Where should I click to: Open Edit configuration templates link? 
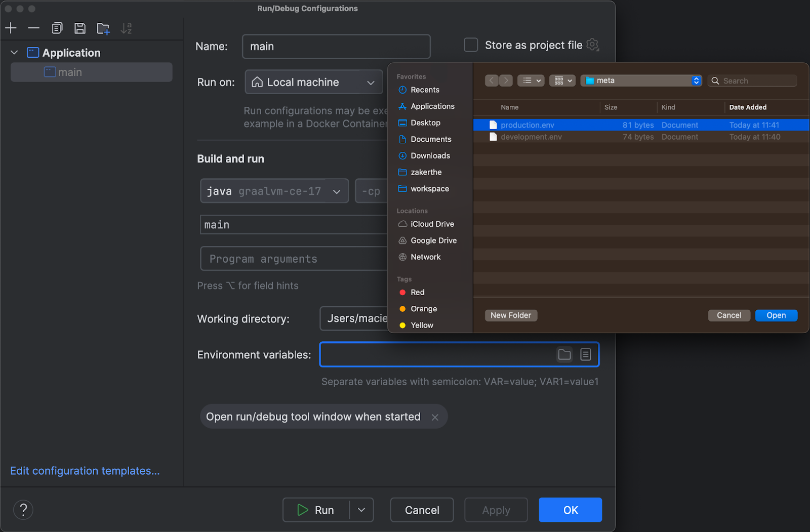[85, 471]
